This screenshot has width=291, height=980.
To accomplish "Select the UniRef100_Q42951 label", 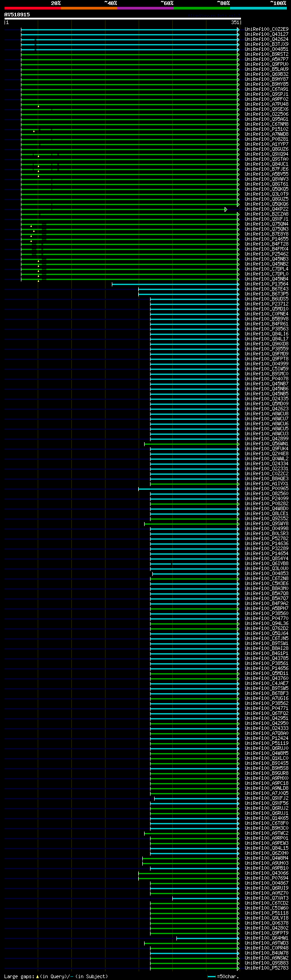I will click(266, 719).
